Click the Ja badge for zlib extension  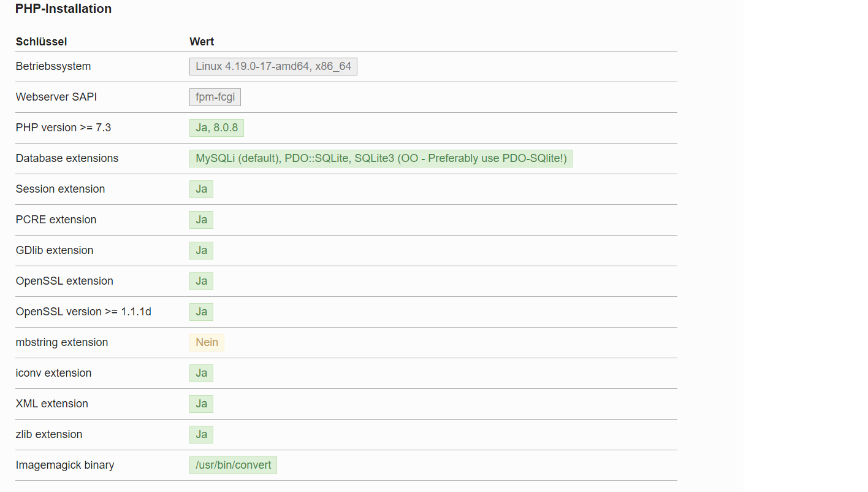tap(201, 434)
